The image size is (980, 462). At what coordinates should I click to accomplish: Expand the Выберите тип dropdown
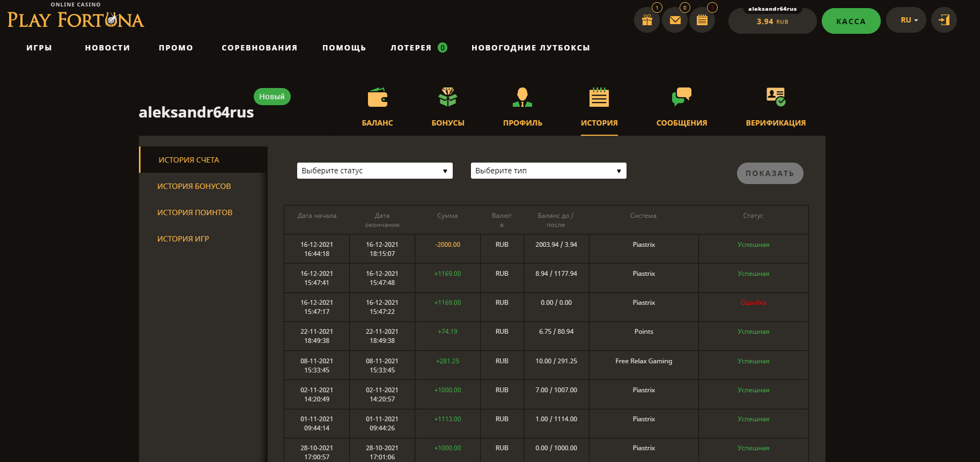click(x=548, y=171)
